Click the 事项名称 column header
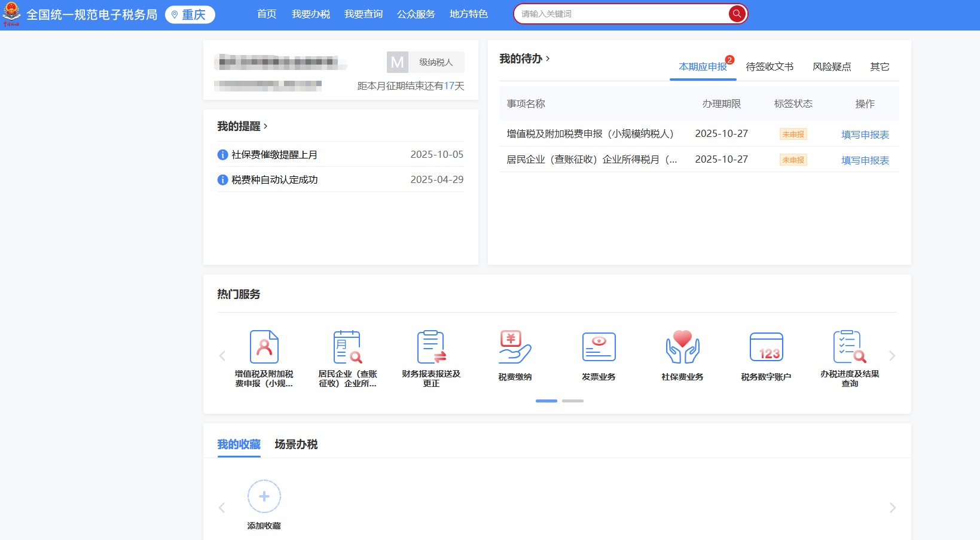 point(526,104)
